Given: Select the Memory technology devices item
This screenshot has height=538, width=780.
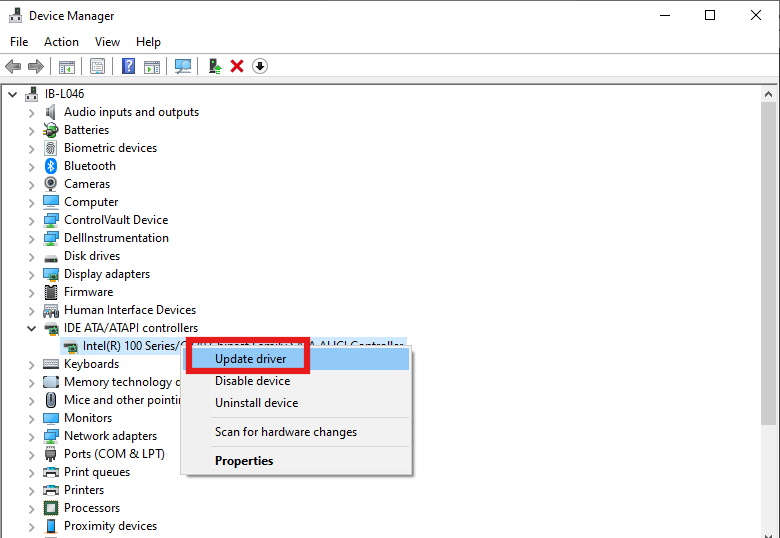Looking at the screenshot, I should [122, 382].
